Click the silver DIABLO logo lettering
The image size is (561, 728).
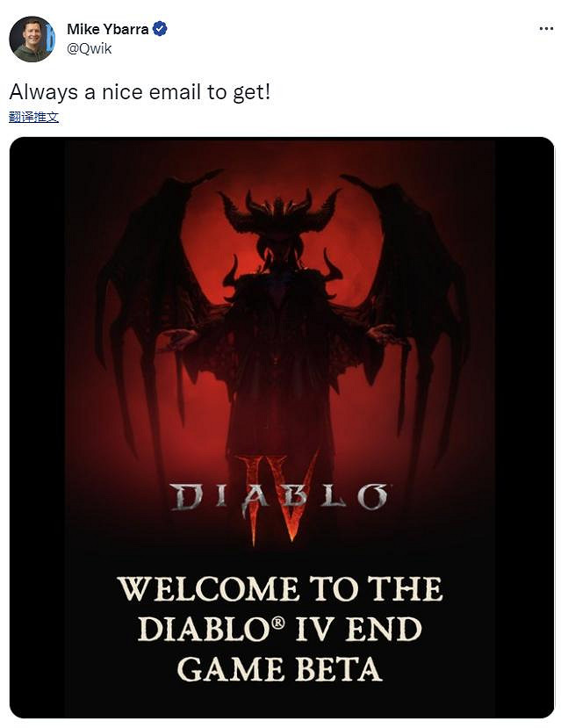point(278,497)
